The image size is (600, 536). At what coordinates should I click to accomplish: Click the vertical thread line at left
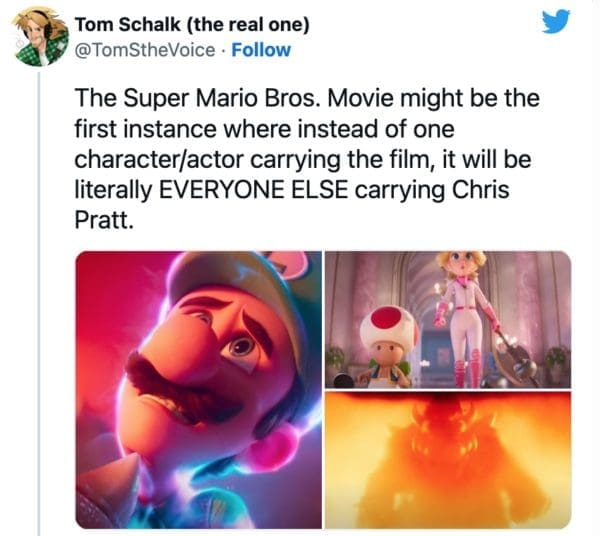click(40, 300)
